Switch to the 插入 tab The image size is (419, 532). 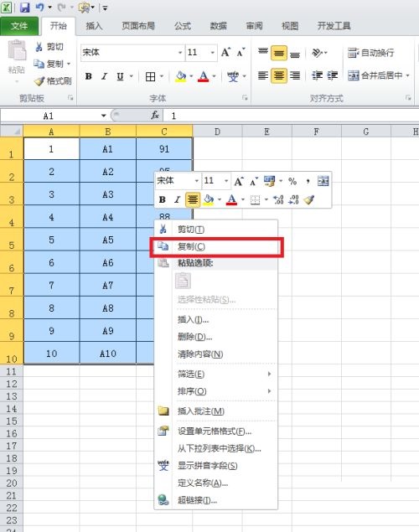coord(94,26)
